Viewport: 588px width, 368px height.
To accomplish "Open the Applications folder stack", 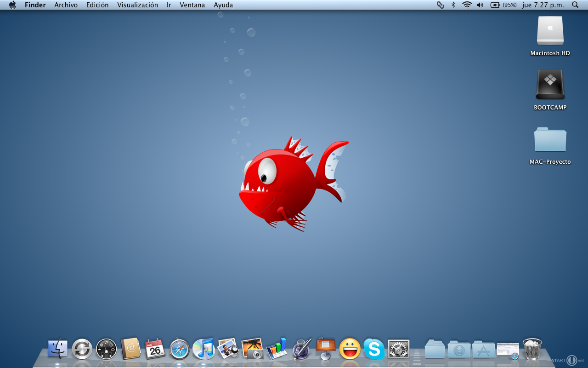I will point(483,349).
